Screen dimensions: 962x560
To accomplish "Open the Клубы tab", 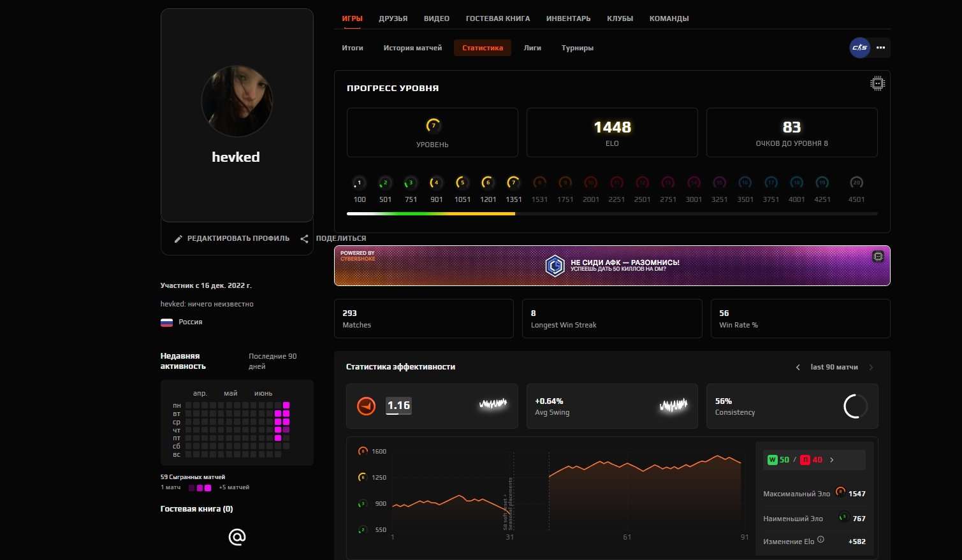I will pyautogui.click(x=620, y=18).
